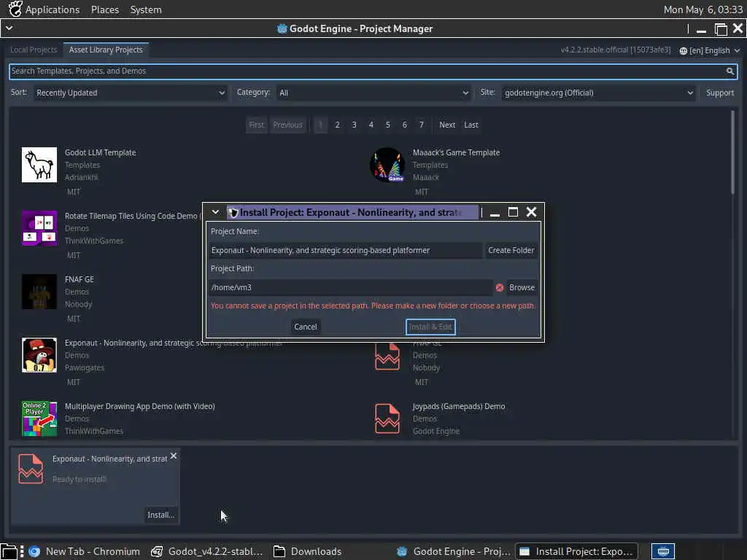The image size is (747, 560).
Task: Click the Project Path field
Action: tap(351, 287)
